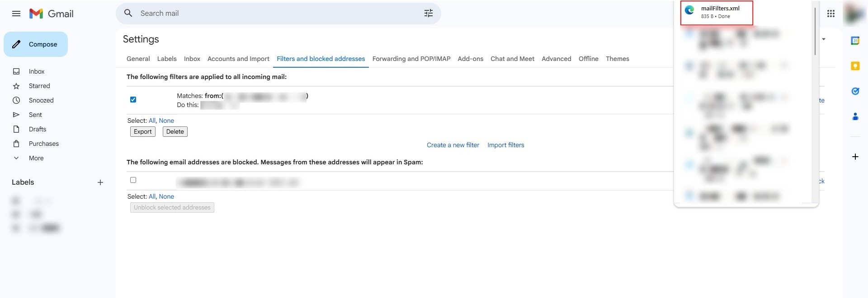
Task: Click plus icon to create new label
Action: (100, 182)
